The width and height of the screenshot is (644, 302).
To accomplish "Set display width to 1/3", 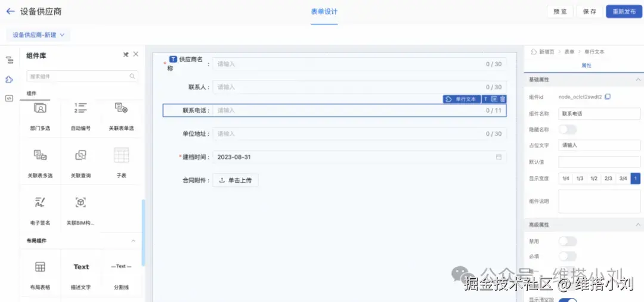I will (580, 179).
